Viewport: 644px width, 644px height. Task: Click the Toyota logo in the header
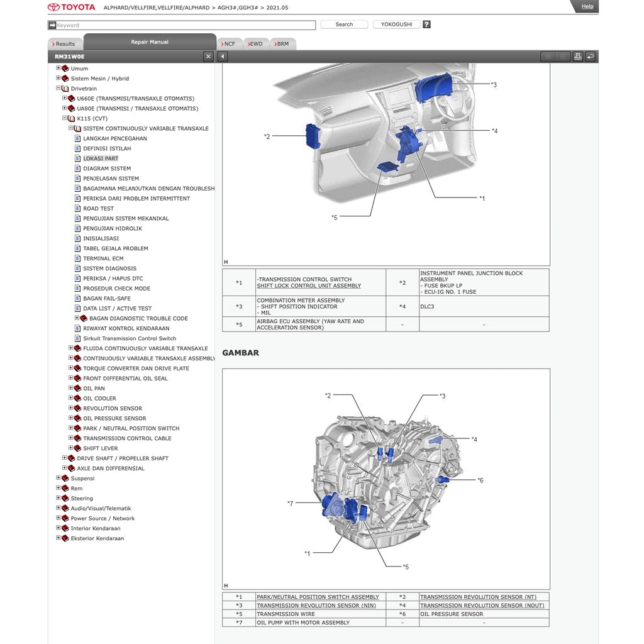tap(54, 7)
